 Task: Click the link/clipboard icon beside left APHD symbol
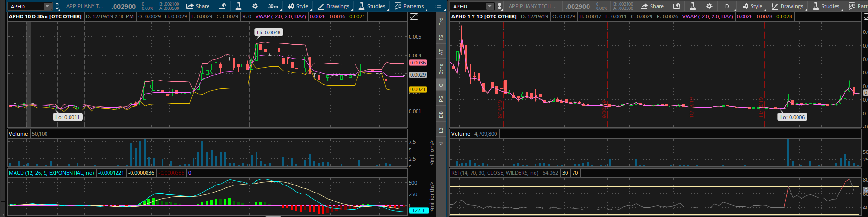[x=57, y=6]
